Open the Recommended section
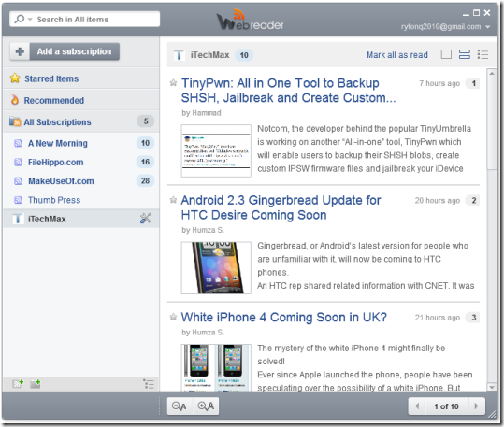This screenshot has width=504, height=427. 53,100
